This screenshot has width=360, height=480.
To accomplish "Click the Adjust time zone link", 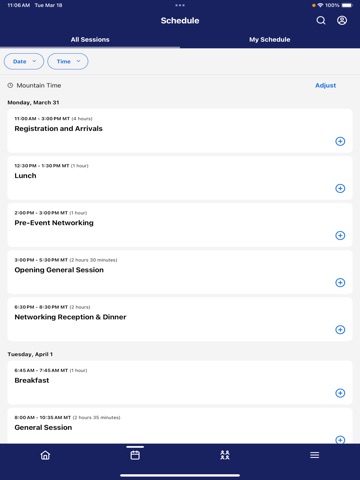I will pyautogui.click(x=326, y=85).
